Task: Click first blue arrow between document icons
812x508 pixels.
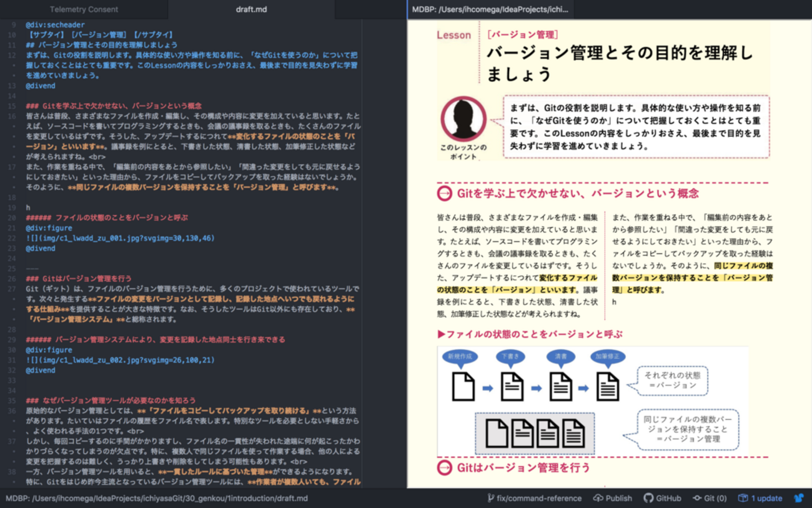Action: point(488,388)
